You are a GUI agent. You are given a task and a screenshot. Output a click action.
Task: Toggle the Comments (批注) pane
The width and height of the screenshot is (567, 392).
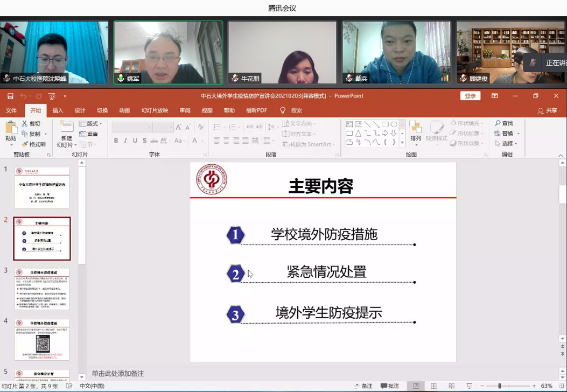pyautogui.click(x=390, y=386)
